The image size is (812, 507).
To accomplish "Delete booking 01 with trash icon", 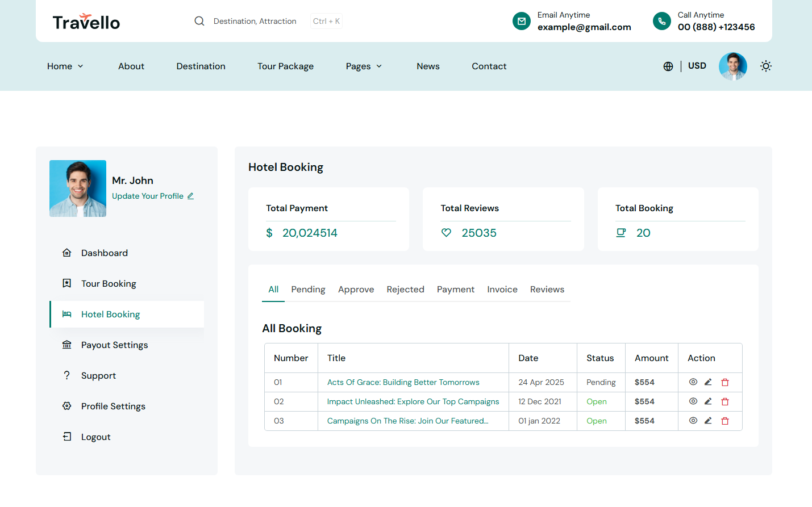I will point(725,383).
